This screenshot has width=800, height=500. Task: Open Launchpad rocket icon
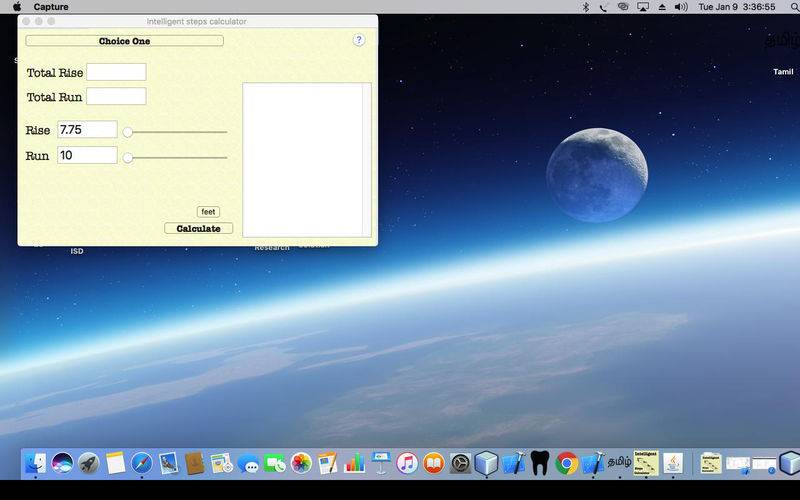point(88,463)
